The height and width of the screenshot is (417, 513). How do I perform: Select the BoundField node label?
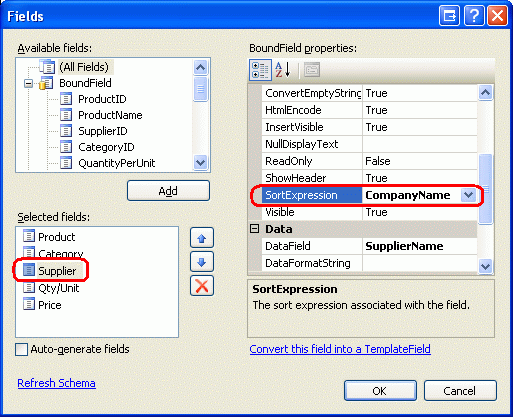tap(85, 83)
